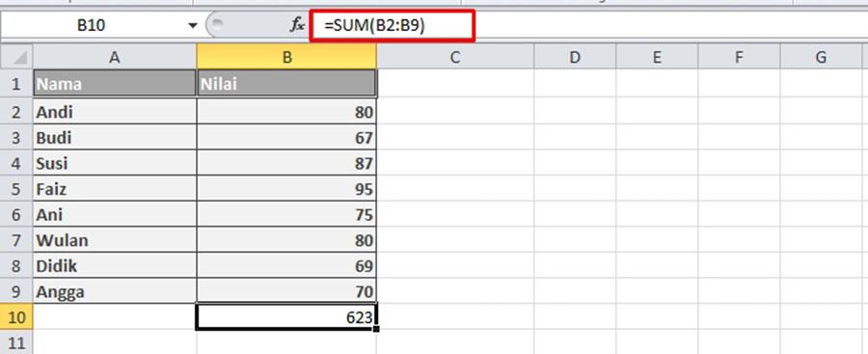Select row 9 header

pyautogui.click(x=16, y=291)
